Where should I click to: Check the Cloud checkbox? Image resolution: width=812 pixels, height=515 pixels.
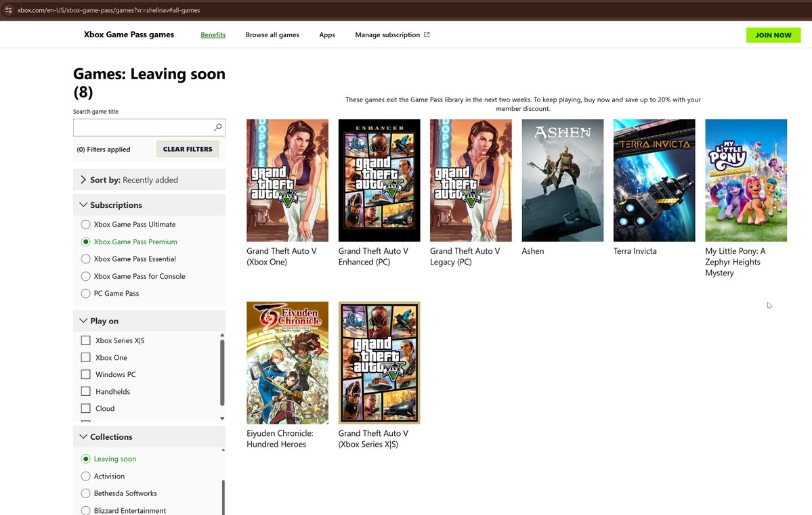click(85, 408)
